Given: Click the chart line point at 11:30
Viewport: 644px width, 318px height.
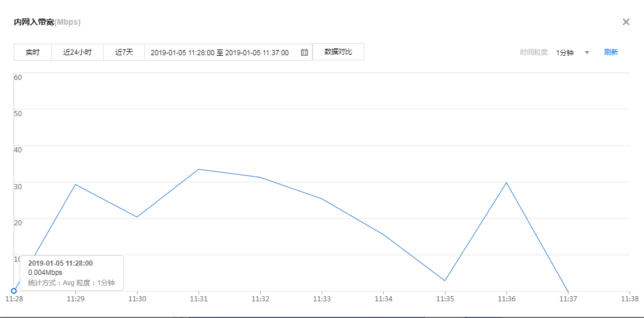Looking at the screenshot, I should coord(137,217).
